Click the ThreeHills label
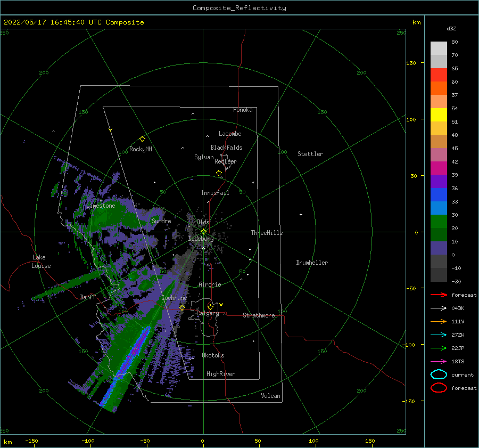Screen dimensions: 479x448 (267, 233)
